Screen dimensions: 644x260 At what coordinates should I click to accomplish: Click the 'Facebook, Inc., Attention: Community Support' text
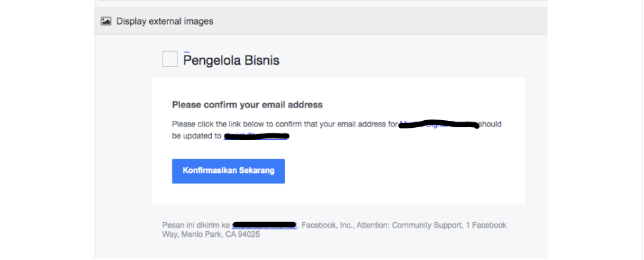(380, 225)
